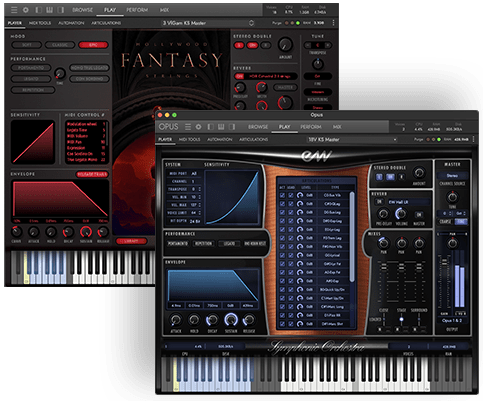The width and height of the screenshot is (483, 401).
Task: Click the blue DECAY envelope knob
Action: [212, 320]
